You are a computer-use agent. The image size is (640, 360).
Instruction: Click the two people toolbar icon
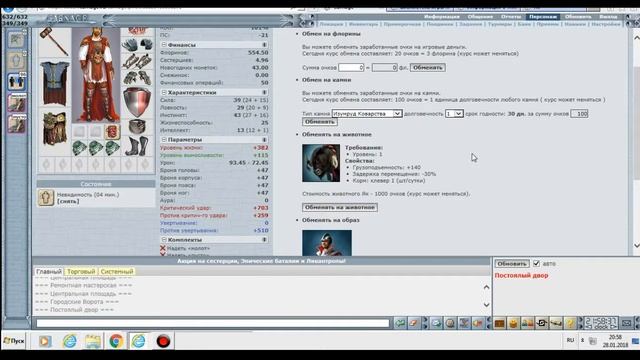pos(527,323)
